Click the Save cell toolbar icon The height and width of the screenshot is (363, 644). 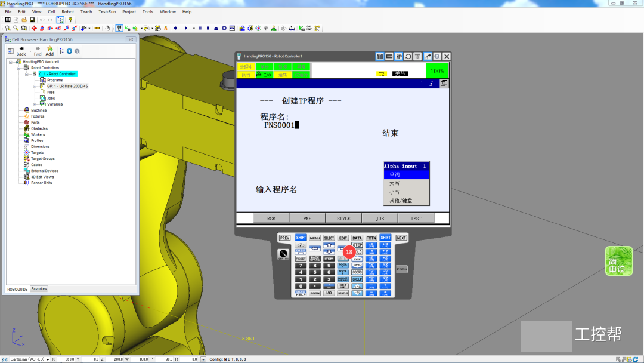32,20
